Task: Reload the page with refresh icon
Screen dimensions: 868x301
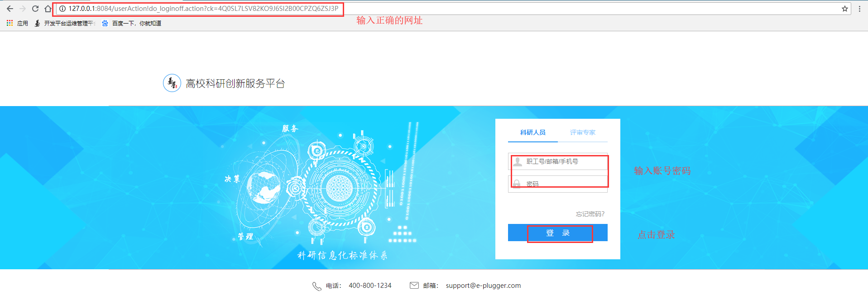Action: click(35, 9)
